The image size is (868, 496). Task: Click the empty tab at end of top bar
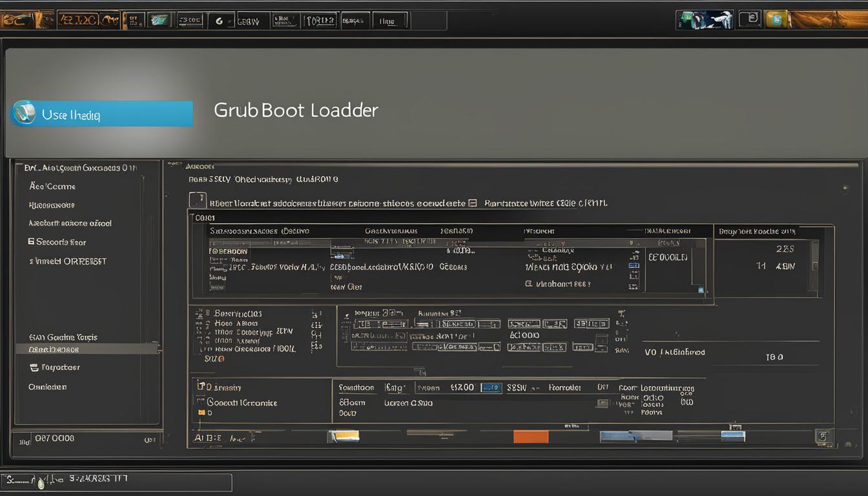point(429,21)
